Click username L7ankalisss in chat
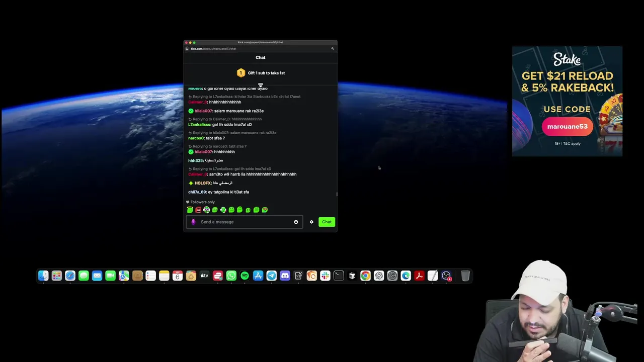The width and height of the screenshot is (644, 362). coord(199,125)
